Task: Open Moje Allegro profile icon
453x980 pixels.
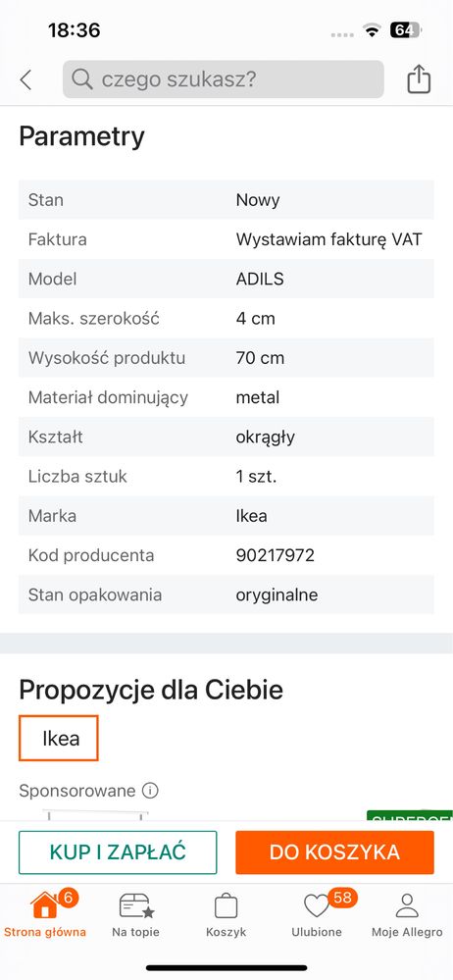Action: tap(407, 905)
